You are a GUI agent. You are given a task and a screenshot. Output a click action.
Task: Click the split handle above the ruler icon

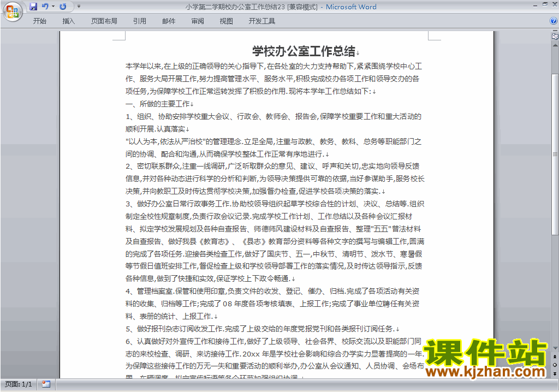[555, 31]
